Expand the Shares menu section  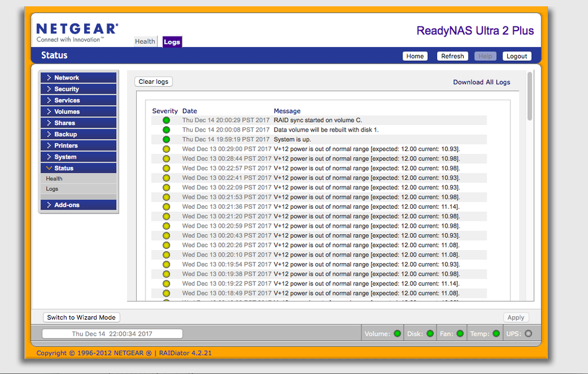(78, 123)
